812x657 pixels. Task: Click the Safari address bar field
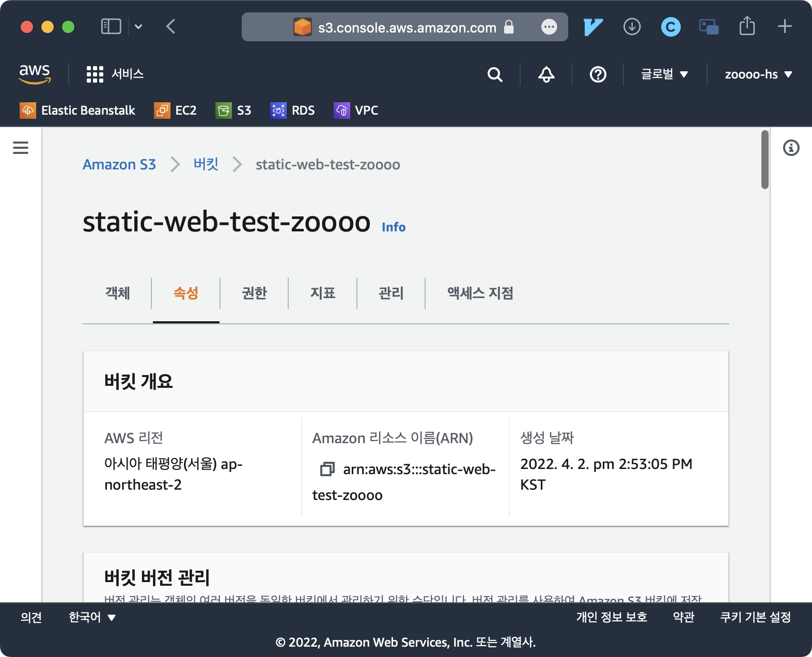(x=405, y=27)
